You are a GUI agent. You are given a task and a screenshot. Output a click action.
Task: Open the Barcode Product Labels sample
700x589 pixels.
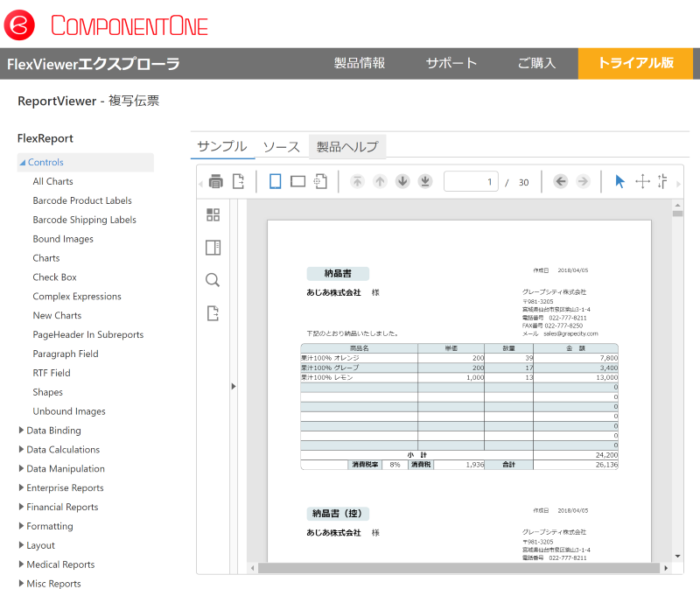pyautogui.click(x=82, y=200)
